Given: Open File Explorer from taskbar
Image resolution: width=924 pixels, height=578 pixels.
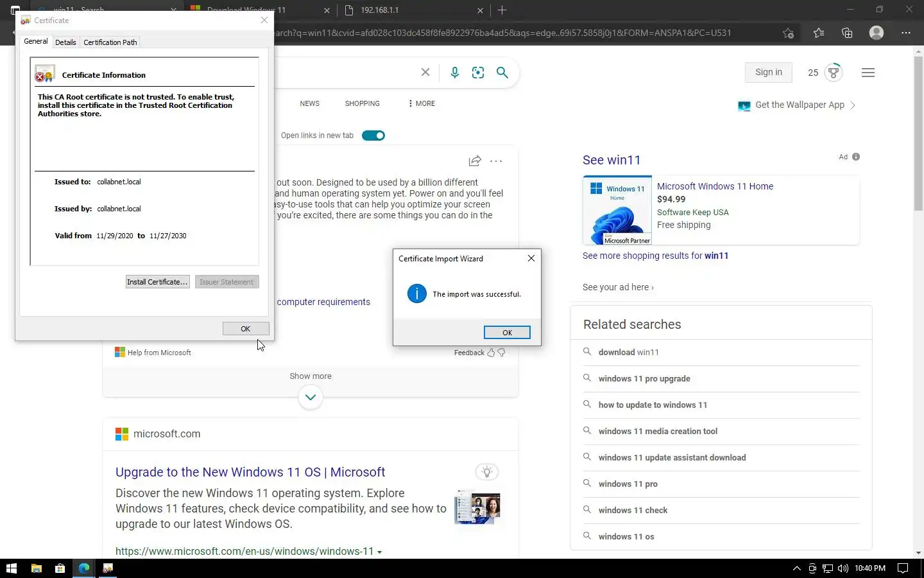Looking at the screenshot, I should (37, 568).
